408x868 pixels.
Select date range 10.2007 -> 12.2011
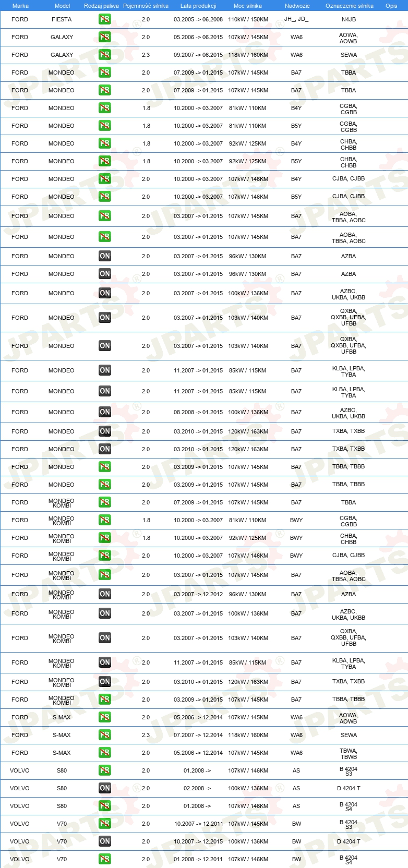point(198,824)
